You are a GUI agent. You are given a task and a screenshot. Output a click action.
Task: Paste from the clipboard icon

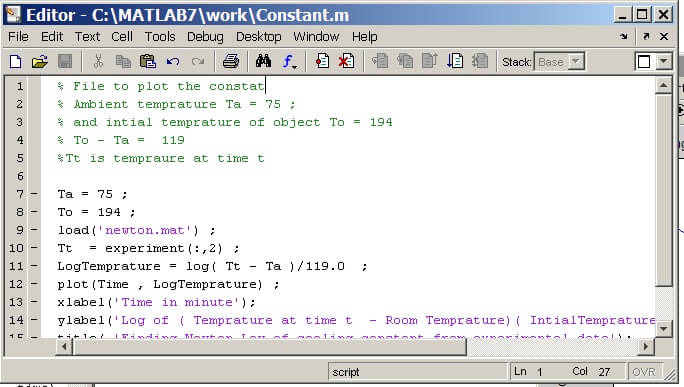pos(147,62)
